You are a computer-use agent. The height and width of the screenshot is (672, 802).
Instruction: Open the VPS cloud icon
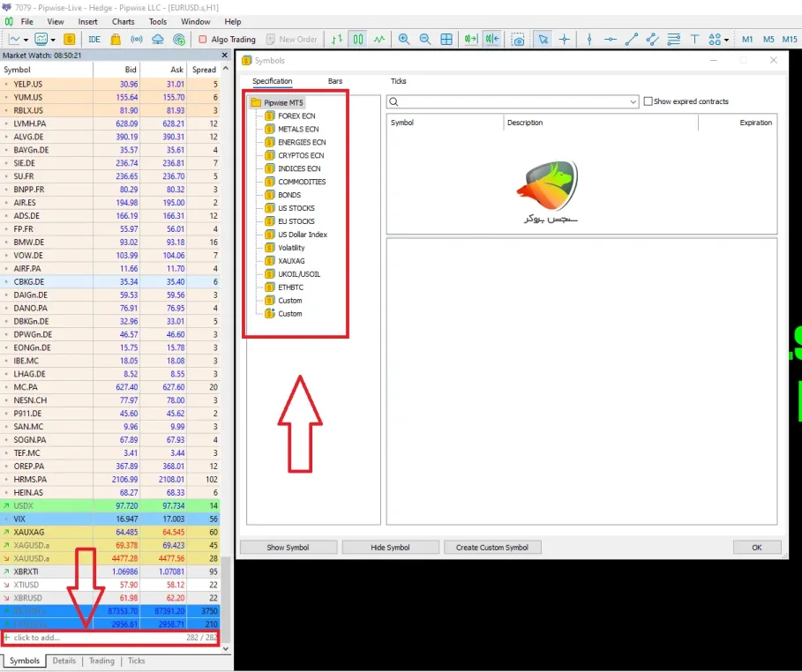click(158, 40)
